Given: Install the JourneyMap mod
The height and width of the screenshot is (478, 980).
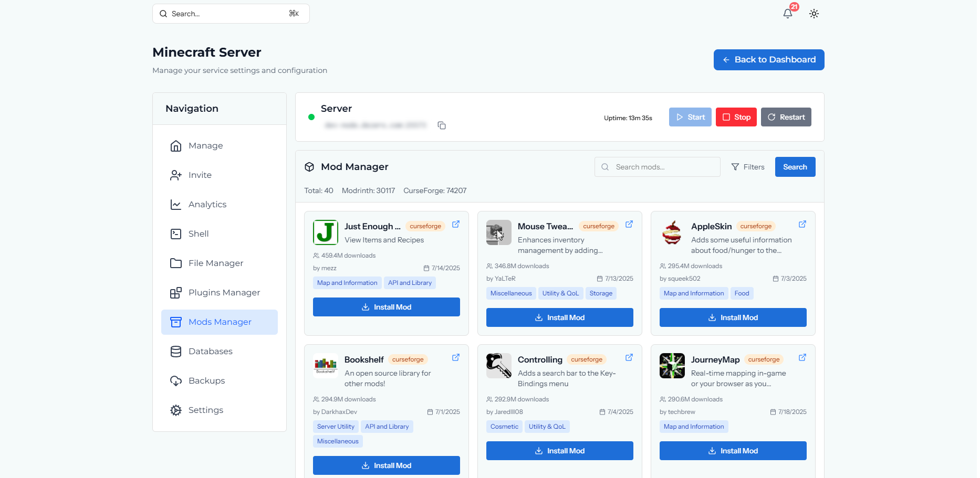Looking at the screenshot, I should [x=733, y=451].
